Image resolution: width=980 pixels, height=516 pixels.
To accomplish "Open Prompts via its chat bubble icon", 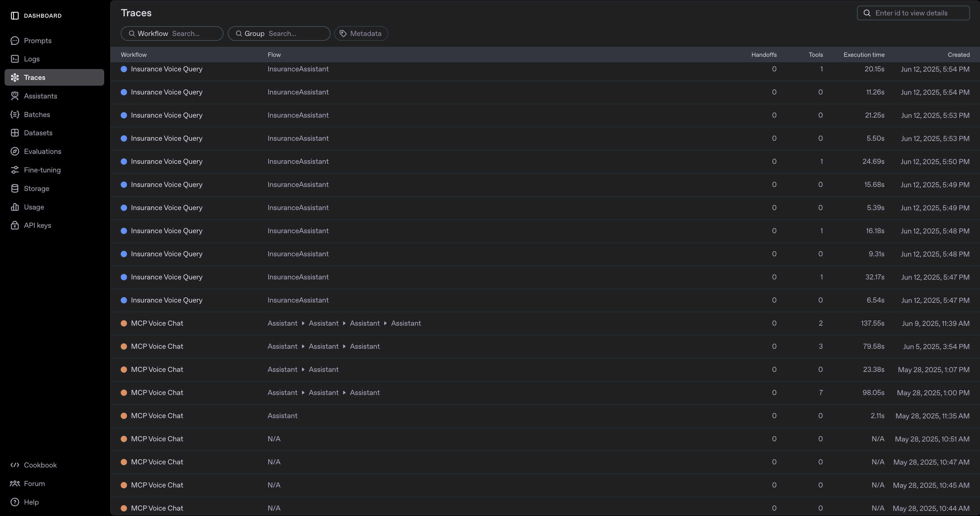I will pyautogui.click(x=15, y=41).
